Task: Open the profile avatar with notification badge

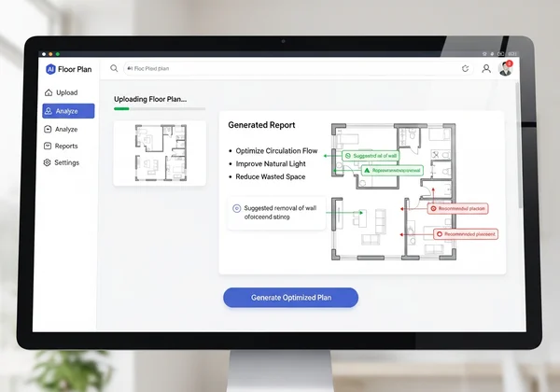Action: (x=505, y=68)
